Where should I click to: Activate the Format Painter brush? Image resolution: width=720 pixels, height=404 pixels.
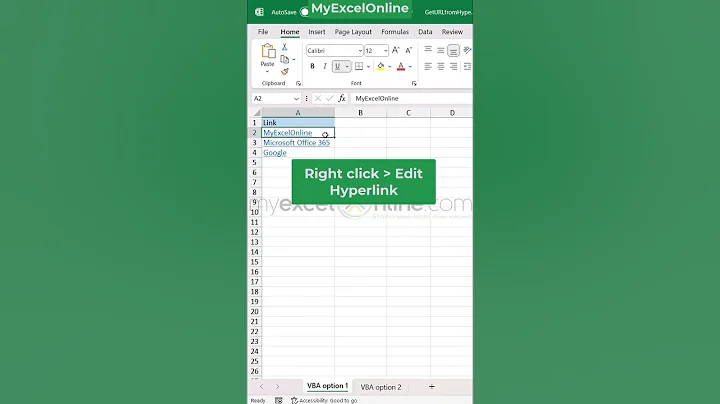click(285, 71)
